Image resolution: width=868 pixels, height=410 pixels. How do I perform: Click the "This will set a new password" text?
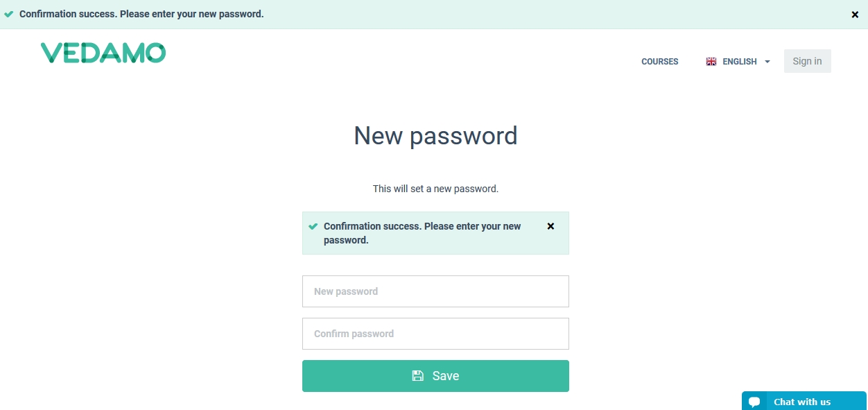click(x=435, y=189)
